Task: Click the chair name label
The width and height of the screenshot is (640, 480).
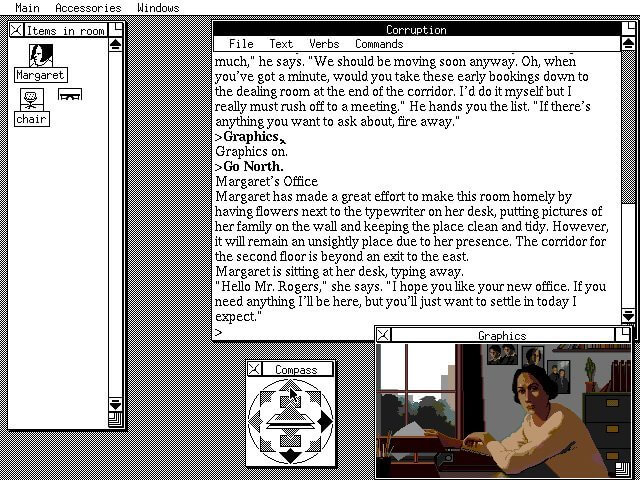Action: coord(32,119)
